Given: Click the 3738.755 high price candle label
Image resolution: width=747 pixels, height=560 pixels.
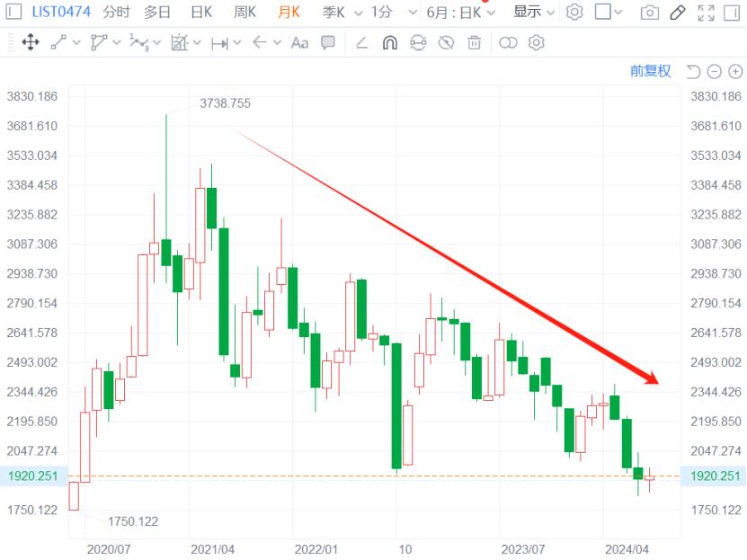Looking at the screenshot, I should [225, 103].
